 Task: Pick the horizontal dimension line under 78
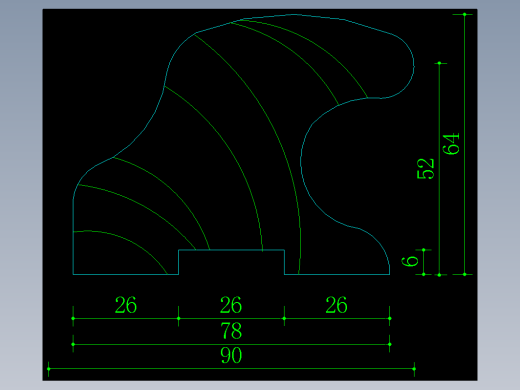click(231, 344)
